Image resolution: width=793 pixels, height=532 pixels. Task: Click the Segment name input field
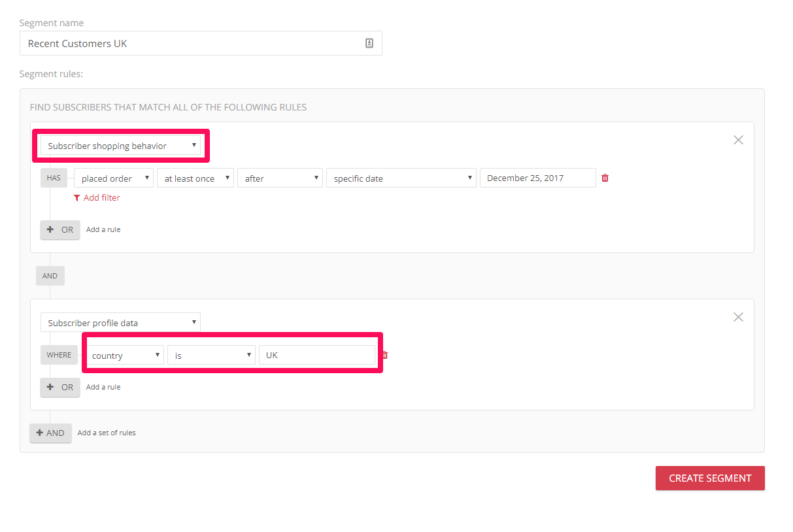pos(201,43)
